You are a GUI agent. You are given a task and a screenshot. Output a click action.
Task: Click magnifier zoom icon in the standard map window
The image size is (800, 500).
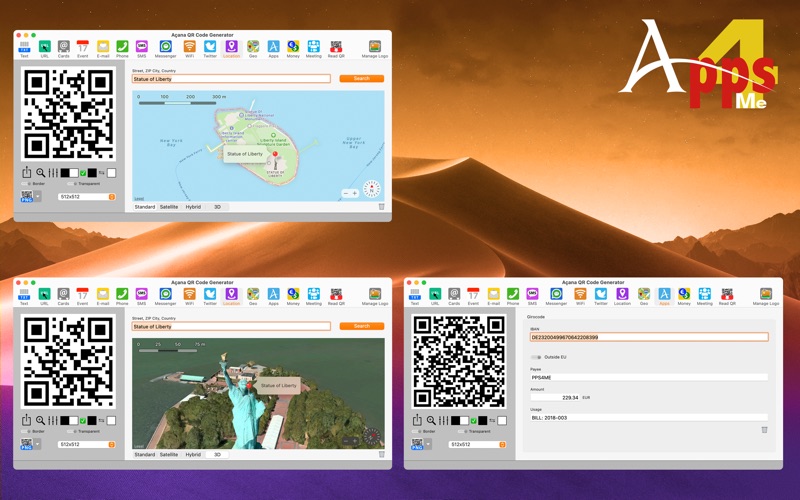click(40, 173)
